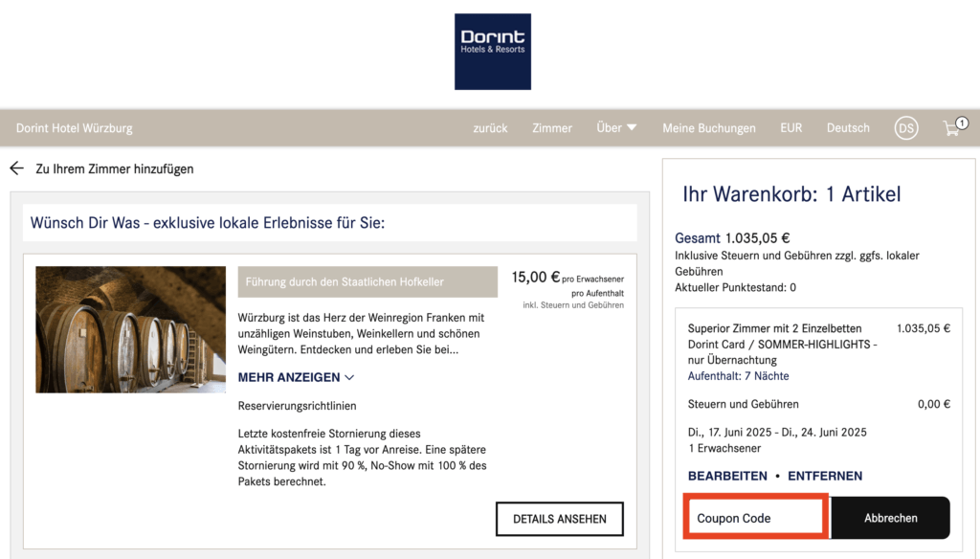Click Führung durch den Staatlichen Hofkeller title

367,282
